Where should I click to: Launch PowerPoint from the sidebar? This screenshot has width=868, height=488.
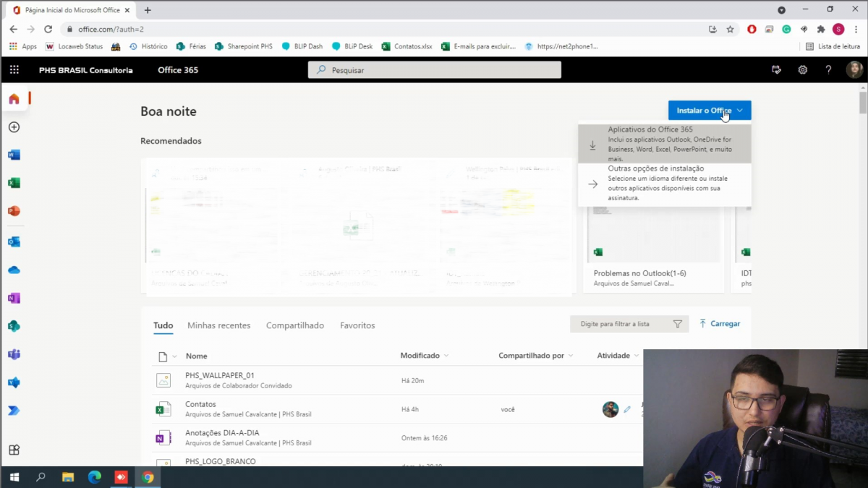14,211
